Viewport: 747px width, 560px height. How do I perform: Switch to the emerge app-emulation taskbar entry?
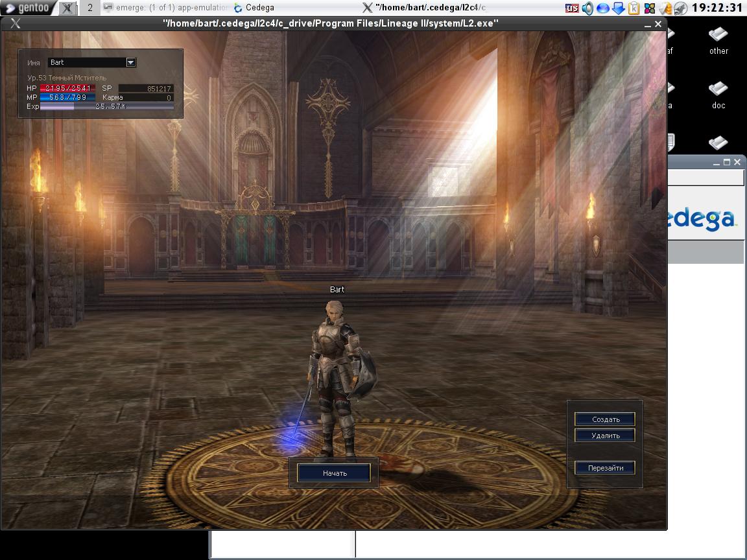[166, 8]
